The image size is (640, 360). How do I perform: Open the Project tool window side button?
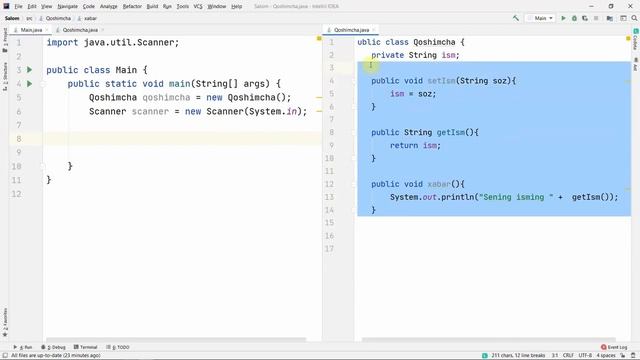click(5, 40)
